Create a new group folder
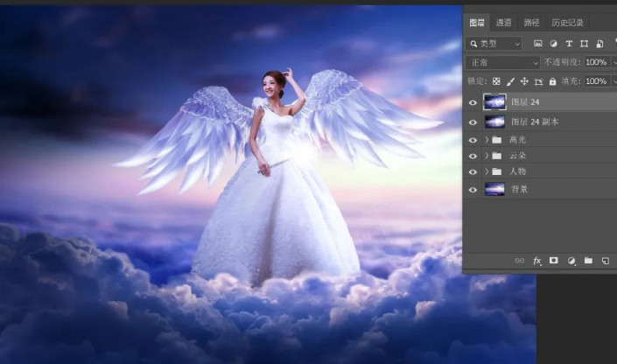 [588, 260]
